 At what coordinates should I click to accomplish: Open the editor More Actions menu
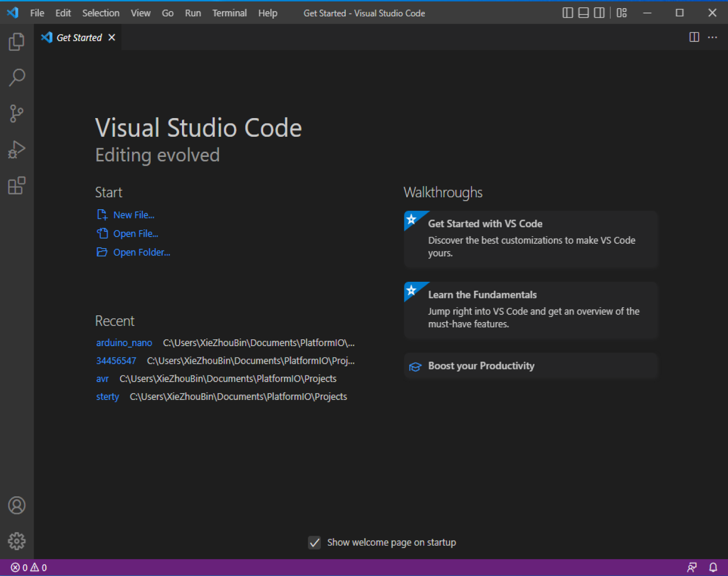pos(713,37)
